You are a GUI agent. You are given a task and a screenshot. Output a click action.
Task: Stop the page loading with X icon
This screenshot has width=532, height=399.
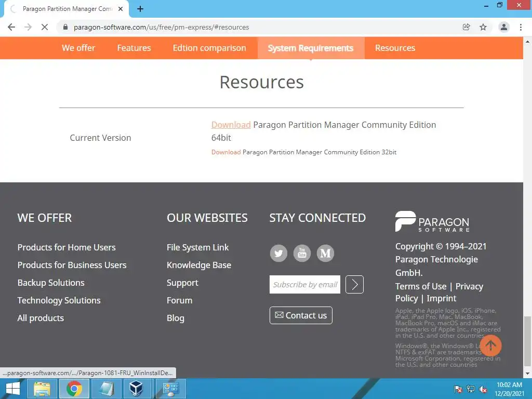click(45, 27)
